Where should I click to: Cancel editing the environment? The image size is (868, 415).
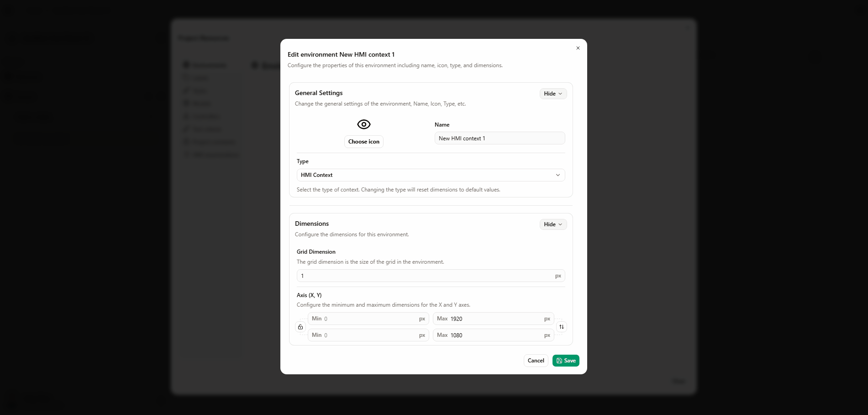click(x=536, y=361)
